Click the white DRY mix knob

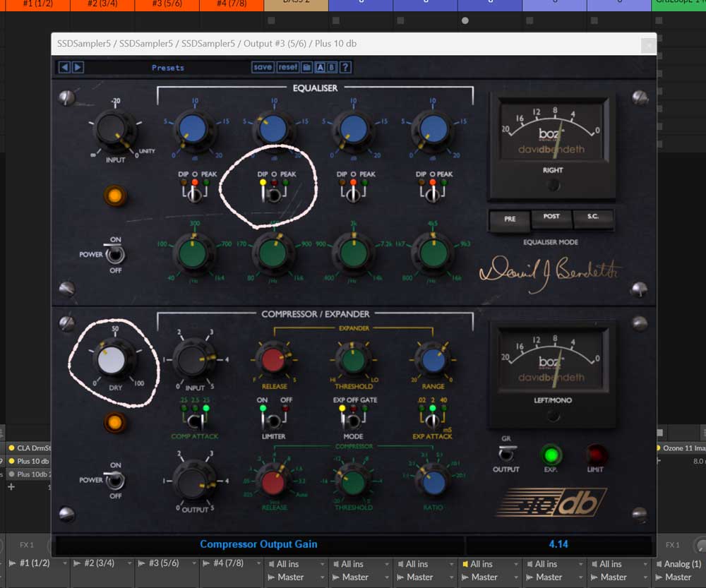112,360
